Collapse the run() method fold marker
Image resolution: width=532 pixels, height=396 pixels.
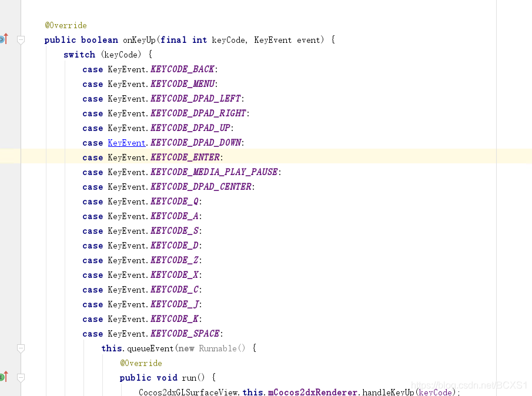[21, 377]
